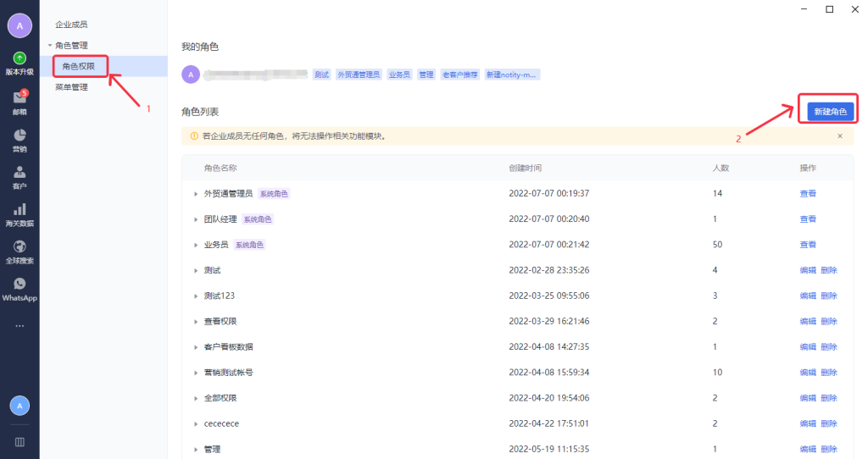This screenshot has width=868, height=459.
Task: Select 菜单管理 in the left menu
Action: click(71, 86)
